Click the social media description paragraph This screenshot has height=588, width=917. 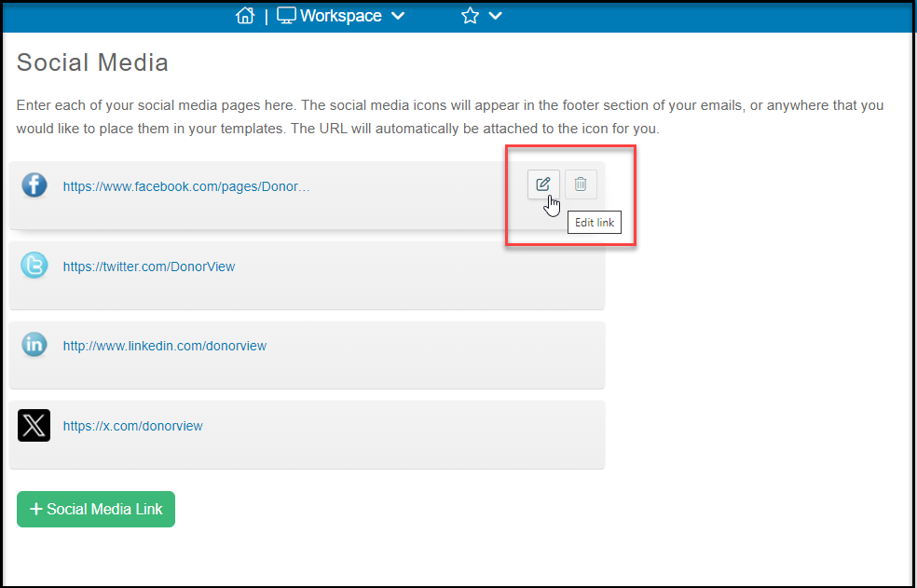click(x=450, y=117)
